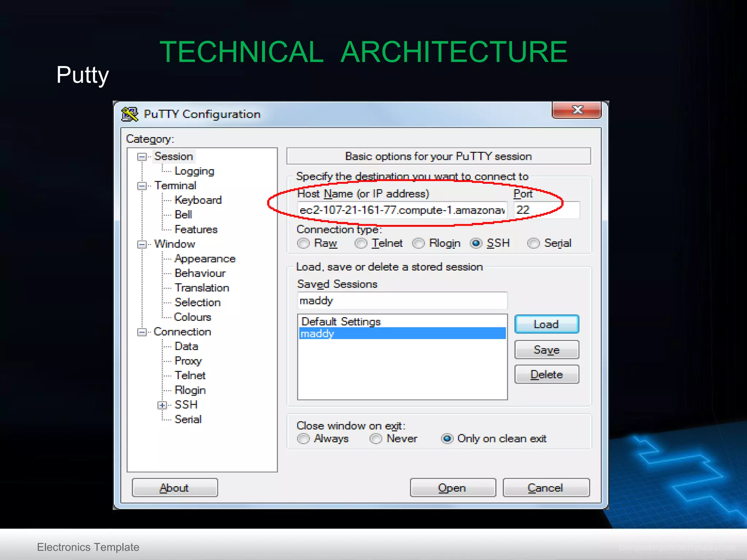Expand the SSH tree node
Image resolution: width=747 pixels, height=560 pixels.
(x=162, y=405)
